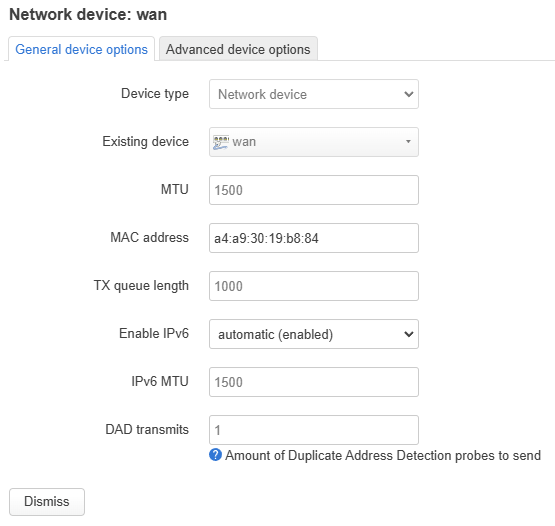Focus the DAD transmits input field
The height and width of the screenshot is (526, 555).
pos(314,430)
